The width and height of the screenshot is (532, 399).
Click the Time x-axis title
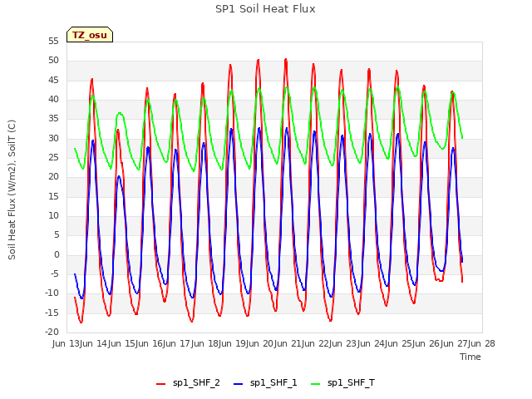coord(470,357)
